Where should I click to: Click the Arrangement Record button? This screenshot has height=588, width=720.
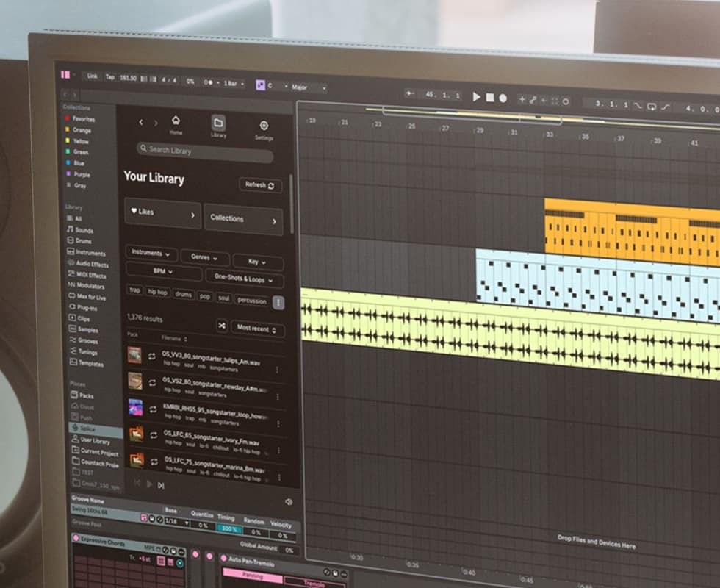(503, 98)
